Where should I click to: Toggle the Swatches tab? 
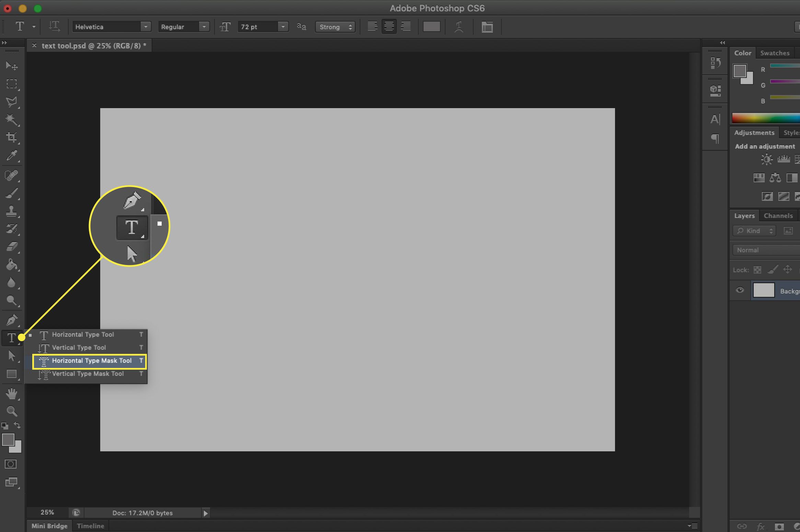pos(775,53)
